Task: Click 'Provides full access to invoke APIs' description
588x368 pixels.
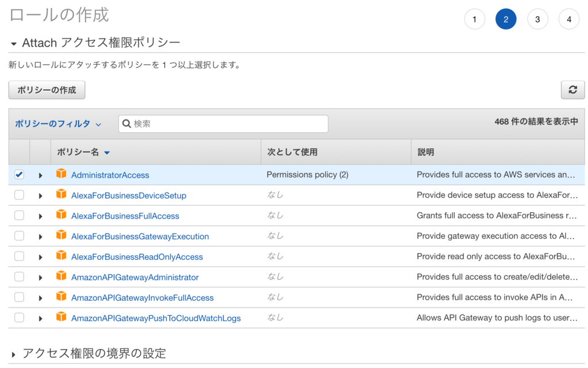Action: click(x=494, y=297)
